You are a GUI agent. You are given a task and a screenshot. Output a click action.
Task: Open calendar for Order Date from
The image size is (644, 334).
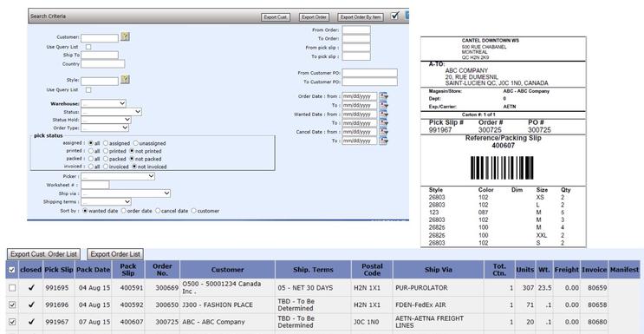[384, 96]
